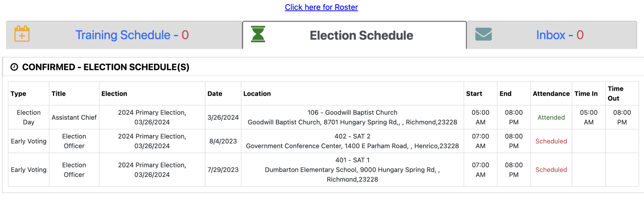Select the Goodwill Baptist Church location cell
Image resolution: width=644 pixels, height=223 pixels.
click(352, 117)
